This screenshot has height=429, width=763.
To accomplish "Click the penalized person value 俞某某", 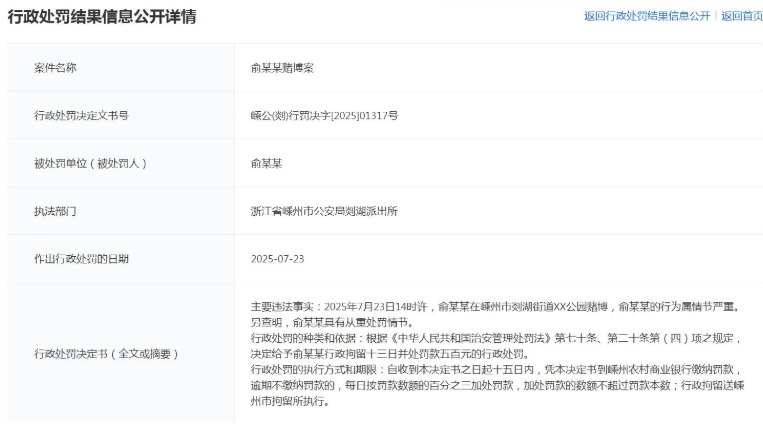I will pyautogui.click(x=267, y=163).
